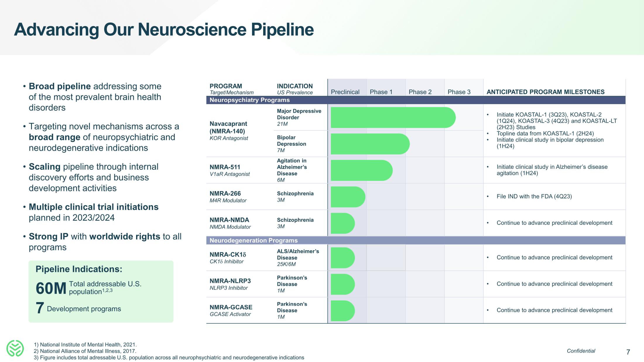Click 'ANTICIPATED PROGRAM MILESTONES' header
644x362 pixels.
click(545, 92)
